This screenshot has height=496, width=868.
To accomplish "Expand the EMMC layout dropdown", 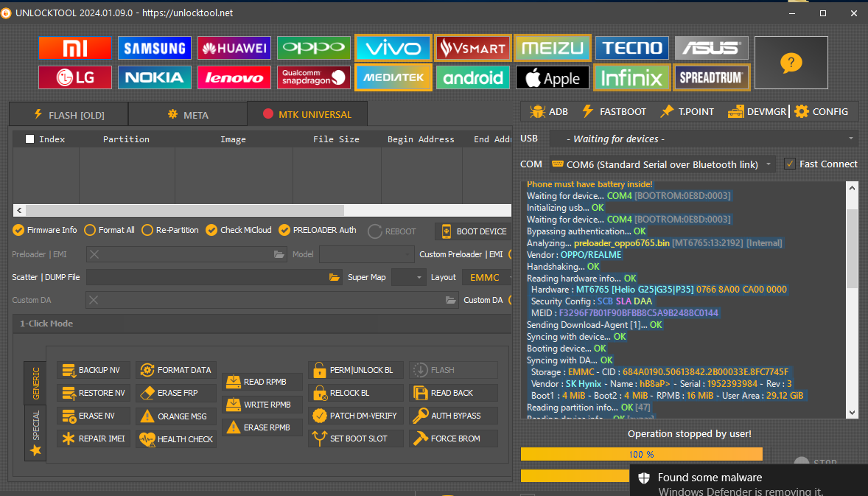I will coord(489,278).
